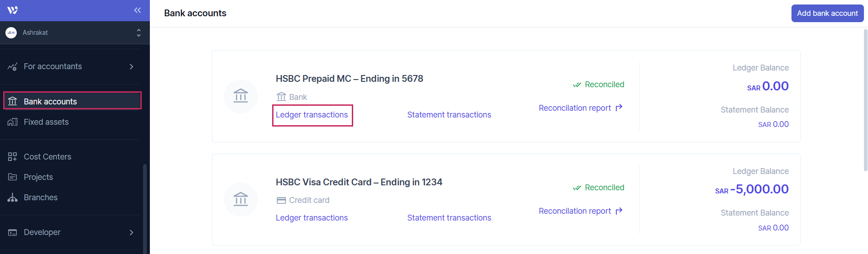Click the Branches tree icon

13,198
